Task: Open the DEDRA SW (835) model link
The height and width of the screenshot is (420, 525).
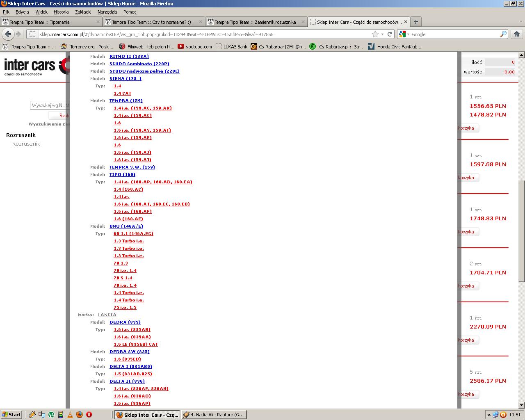Action: pos(130,352)
